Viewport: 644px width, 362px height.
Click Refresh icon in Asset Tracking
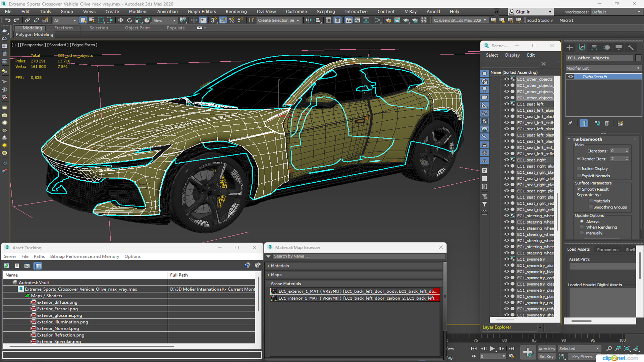click(x=6, y=266)
